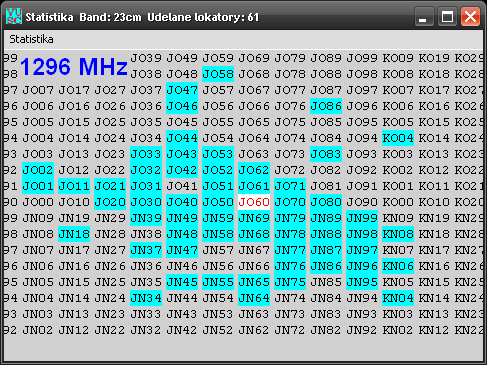The width and height of the screenshot is (487, 365).
Task: Select highlighted locator JO21
Action: point(110,186)
